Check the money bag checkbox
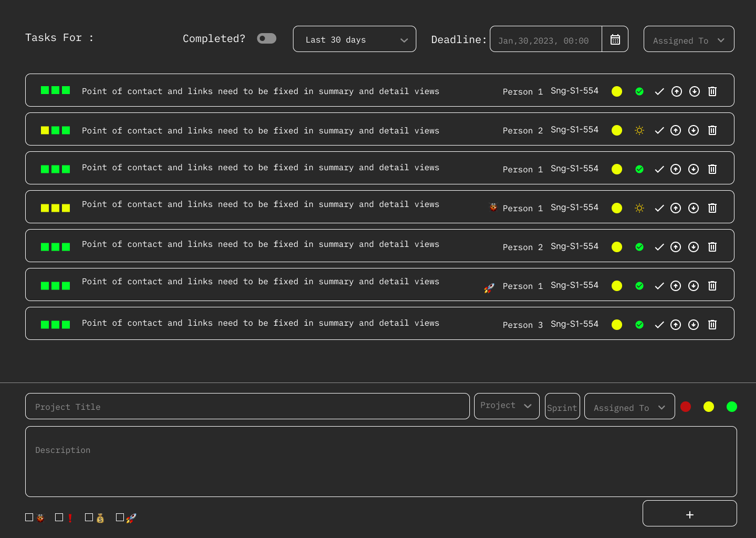 [89, 517]
